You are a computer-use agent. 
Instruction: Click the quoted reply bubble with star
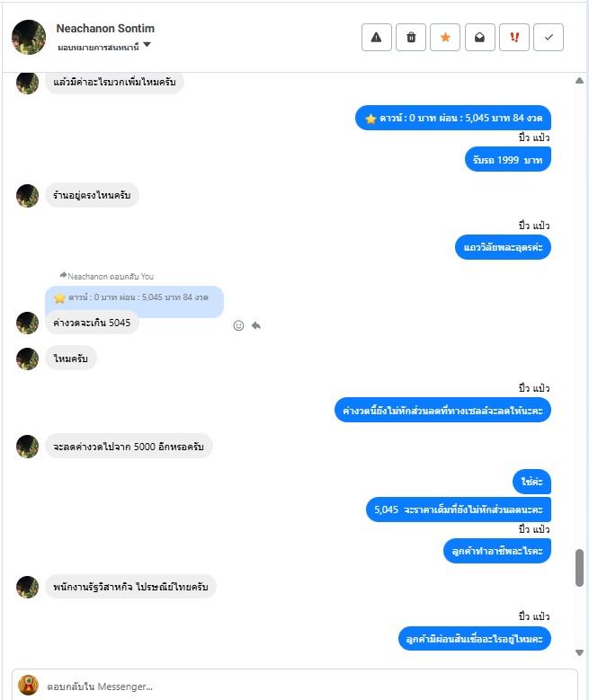point(134,298)
